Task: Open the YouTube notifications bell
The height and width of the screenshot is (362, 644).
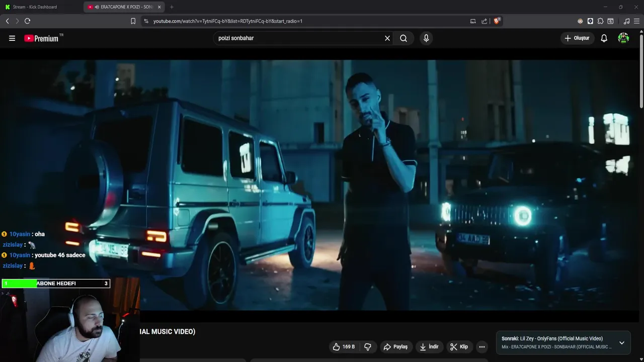Action: [604, 38]
